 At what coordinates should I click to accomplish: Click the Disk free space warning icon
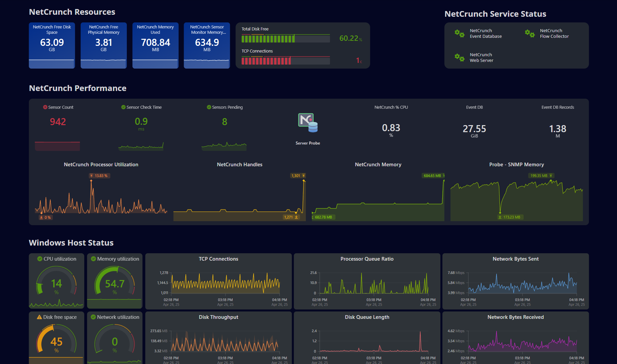[39, 317]
